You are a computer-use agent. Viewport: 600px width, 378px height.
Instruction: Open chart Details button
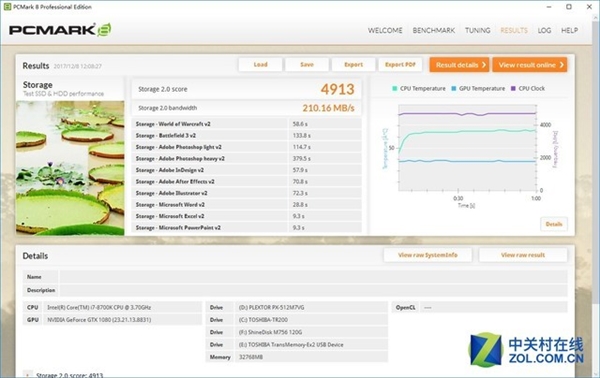click(554, 224)
